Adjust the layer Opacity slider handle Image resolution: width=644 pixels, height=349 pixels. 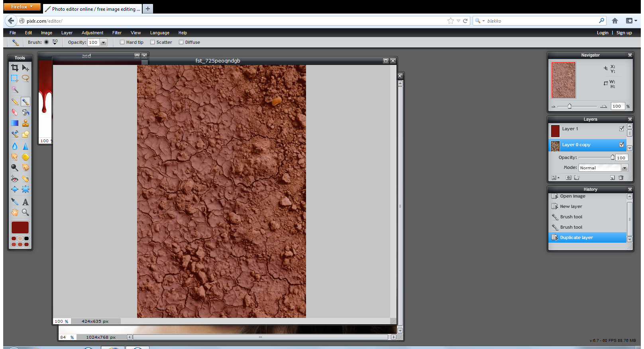613,157
